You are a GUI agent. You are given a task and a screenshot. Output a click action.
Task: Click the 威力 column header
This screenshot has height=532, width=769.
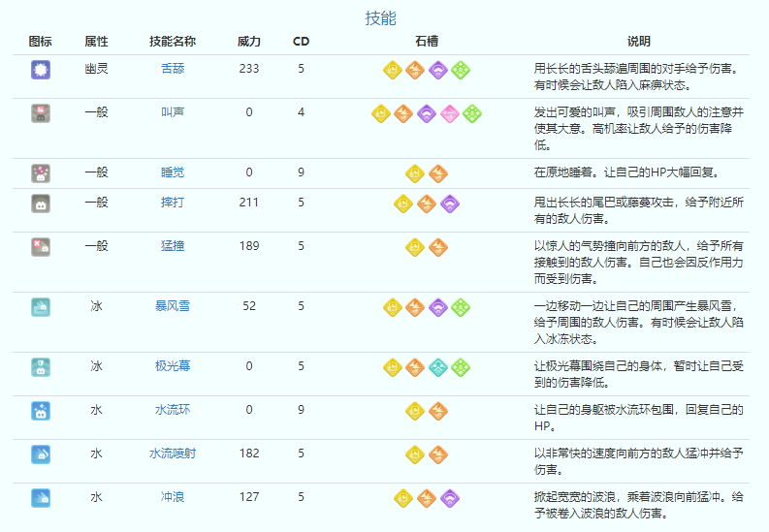pyautogui.click(x=249, y=42)
